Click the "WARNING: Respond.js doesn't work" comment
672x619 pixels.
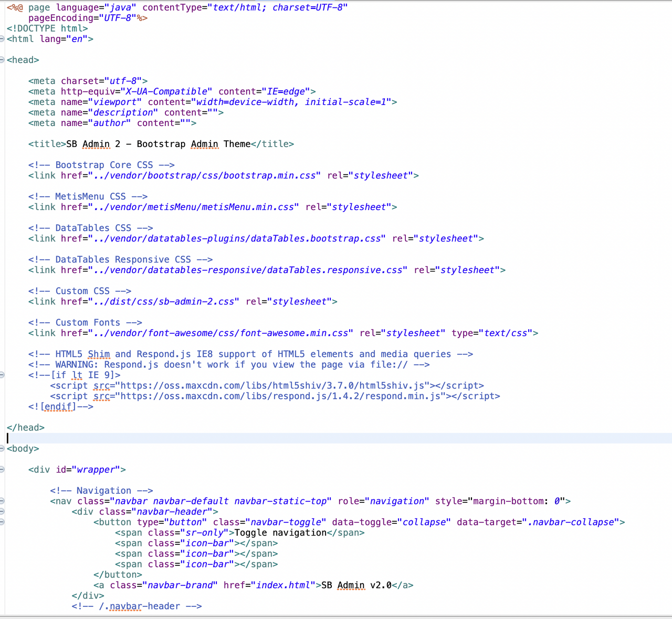point(229,364)
